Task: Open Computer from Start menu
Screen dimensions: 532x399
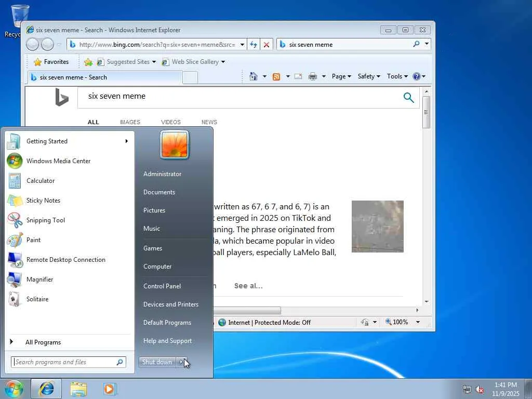Action: 157,267
